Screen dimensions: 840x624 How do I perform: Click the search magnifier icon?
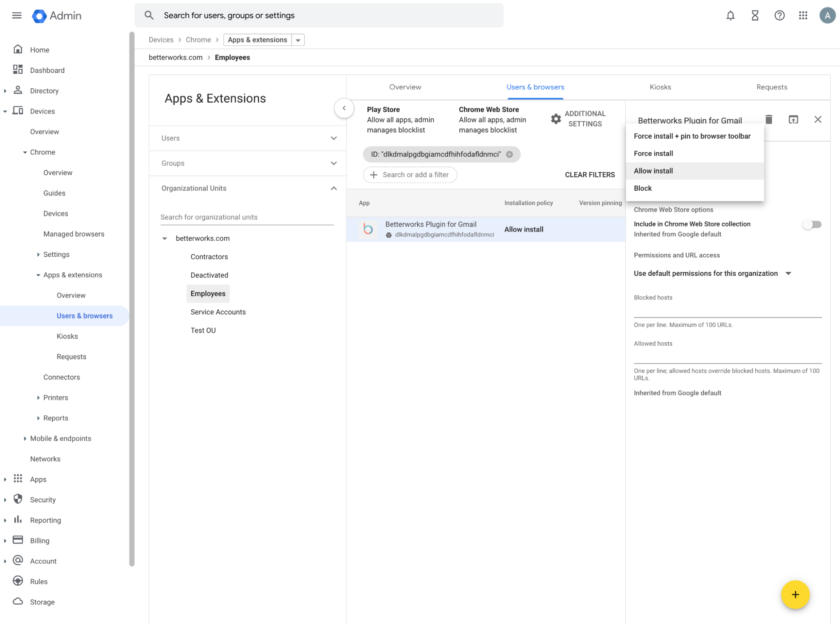(149, 16)
